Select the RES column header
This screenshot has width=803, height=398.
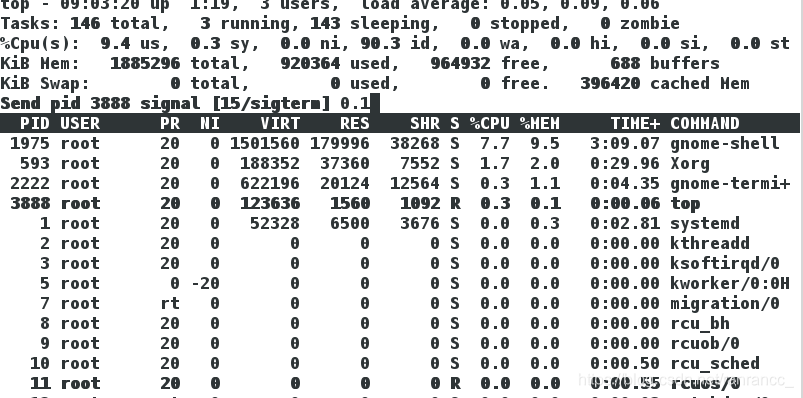coord(355,123)
